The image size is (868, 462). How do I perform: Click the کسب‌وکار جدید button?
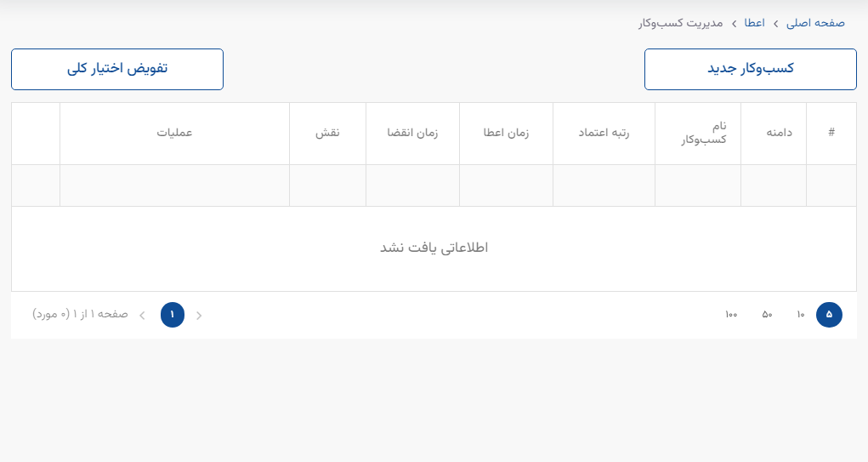pos(750,69)
